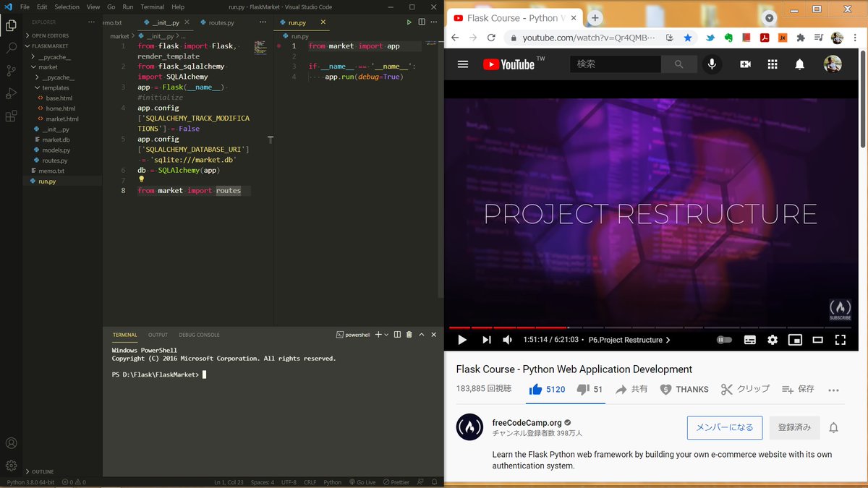The height and width of the screenshot is (488, 868).
Task: Switch to miniplayer mode
Action: (x=795, y=340)
